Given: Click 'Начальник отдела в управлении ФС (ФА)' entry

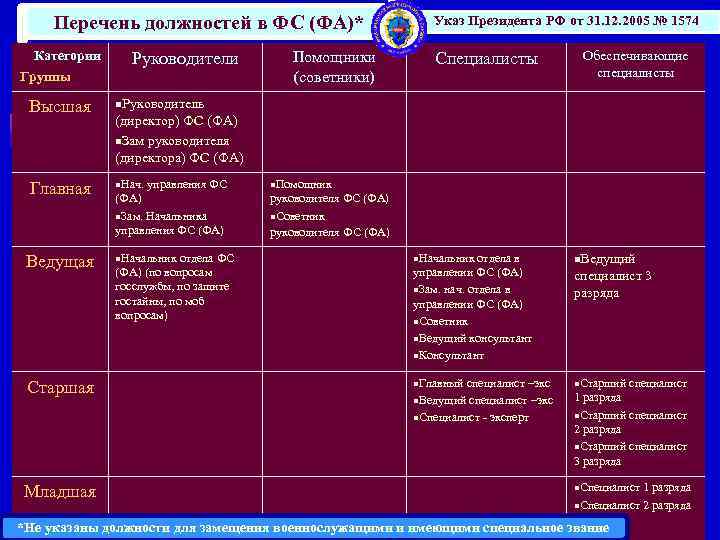Looking at the screenshot, I should (x=467, y=266).
